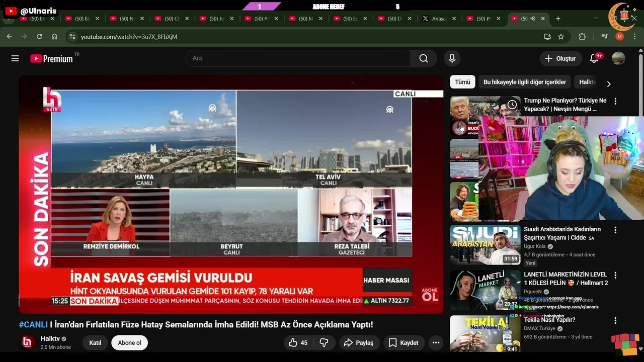Click the Ara search input field
This screenshot has height=362, width=644.
coord(298,58)
